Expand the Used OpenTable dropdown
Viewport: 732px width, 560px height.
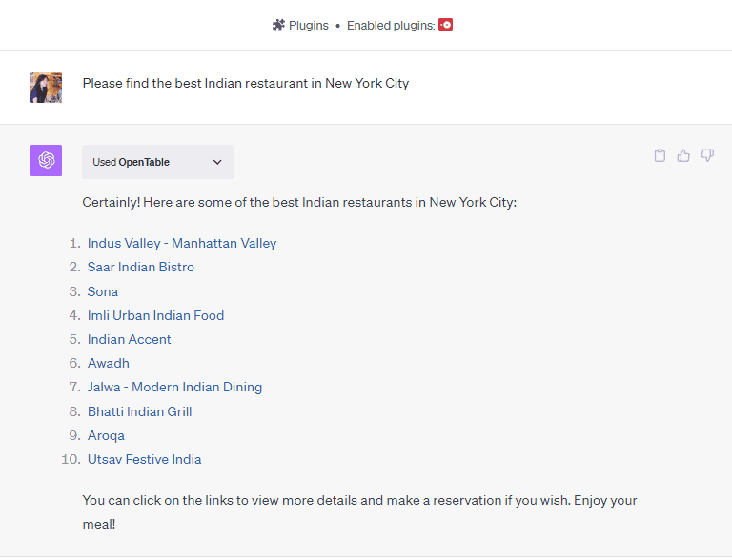158,162
